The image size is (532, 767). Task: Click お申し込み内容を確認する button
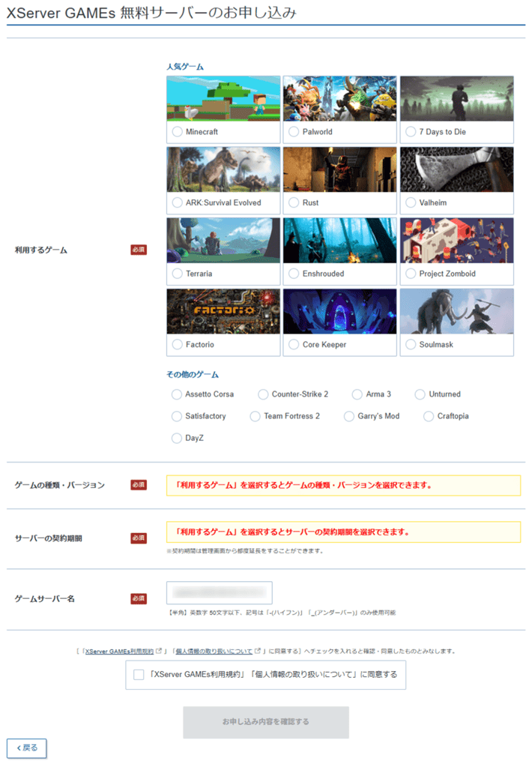click(x=266, y=722)
